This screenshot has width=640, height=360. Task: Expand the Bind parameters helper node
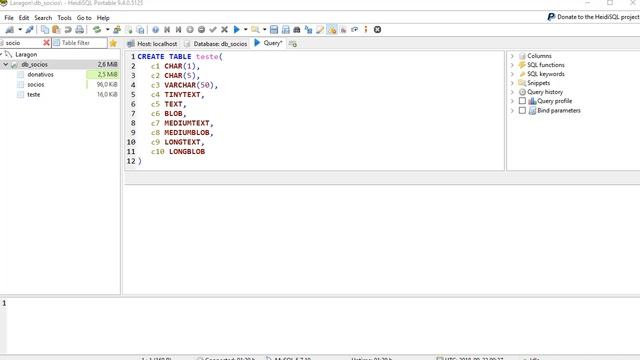pyautogui.click(x=512, y=111)
